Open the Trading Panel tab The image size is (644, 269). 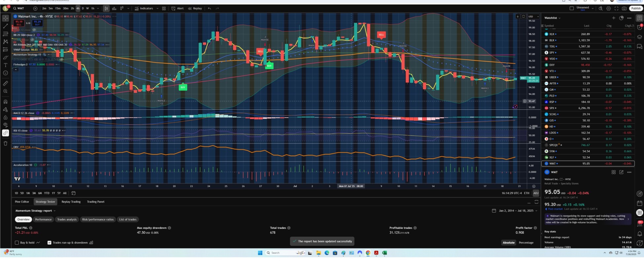coord(95,202)
